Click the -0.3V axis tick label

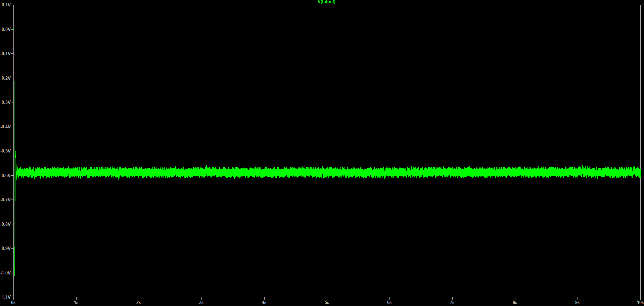(x=5, y=102)
